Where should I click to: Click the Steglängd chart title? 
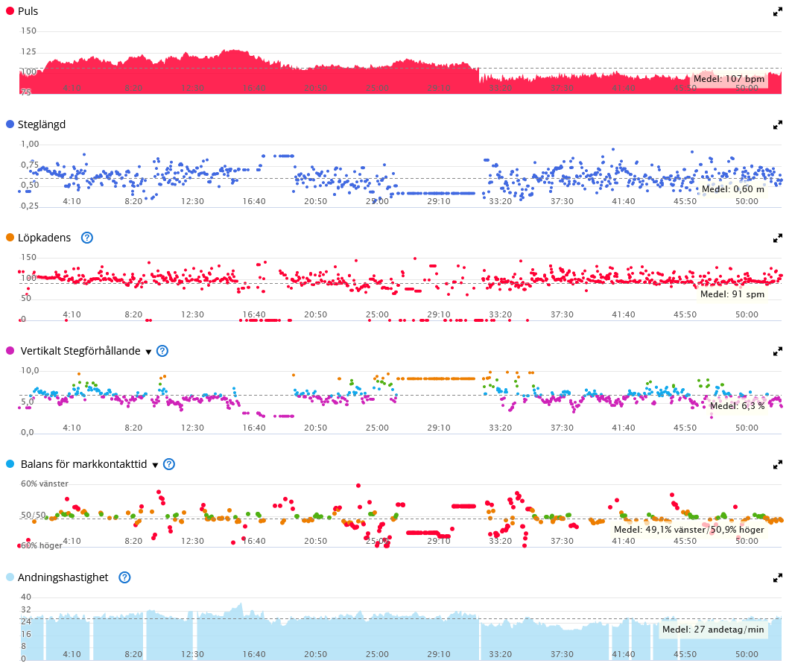click(42, 124)
